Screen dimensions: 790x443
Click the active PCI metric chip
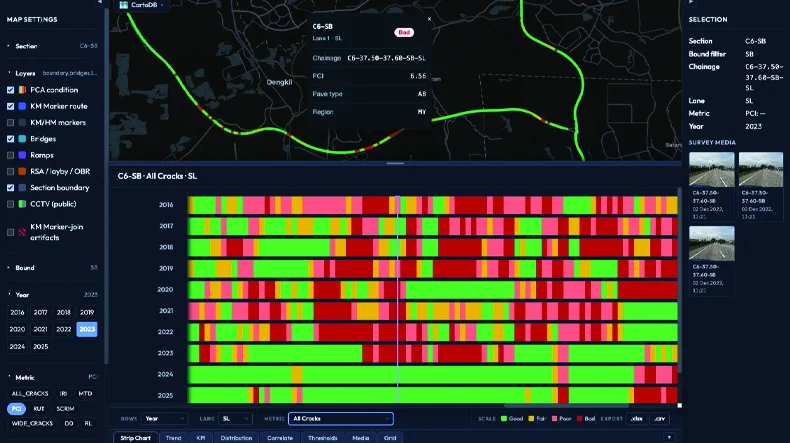[x=17, y=409]
